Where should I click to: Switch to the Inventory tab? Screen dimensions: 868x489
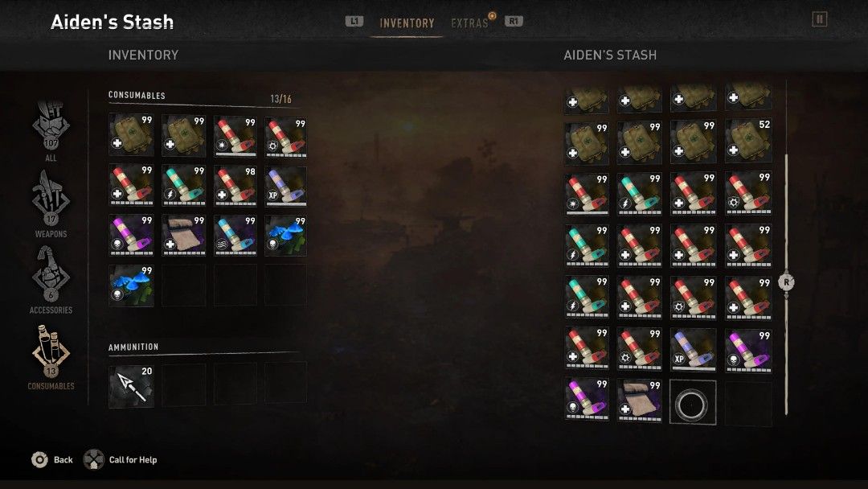[x=407, y=23]
